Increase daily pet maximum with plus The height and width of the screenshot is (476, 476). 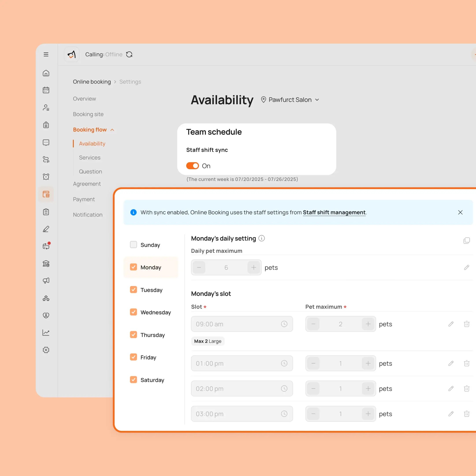[254, 267]
